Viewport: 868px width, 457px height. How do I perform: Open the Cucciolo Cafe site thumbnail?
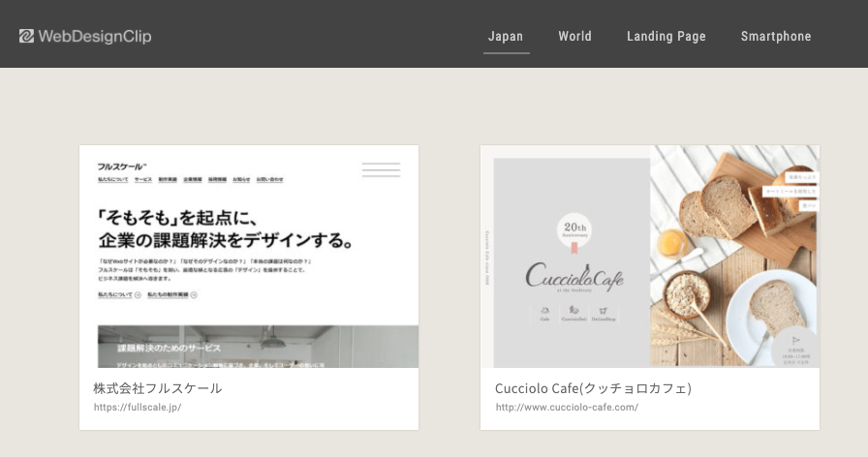pyautogui.click(x=650, y=257)
